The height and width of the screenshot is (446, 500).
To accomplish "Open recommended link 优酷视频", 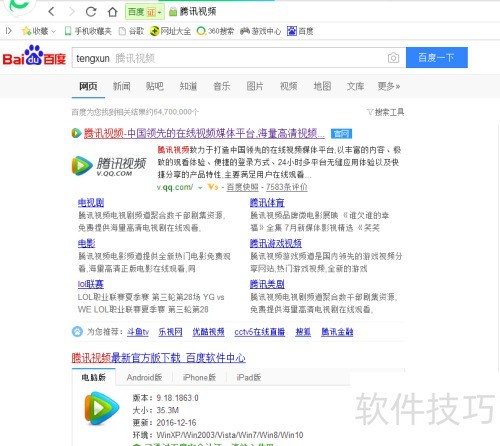I will (x=208, y=332).
